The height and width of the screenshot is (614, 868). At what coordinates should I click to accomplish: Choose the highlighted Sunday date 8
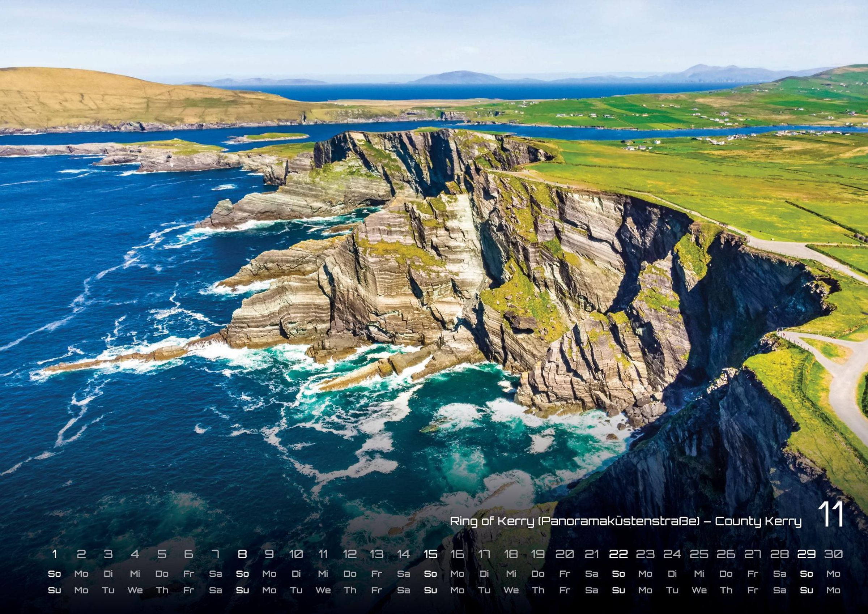coord(242,554)
